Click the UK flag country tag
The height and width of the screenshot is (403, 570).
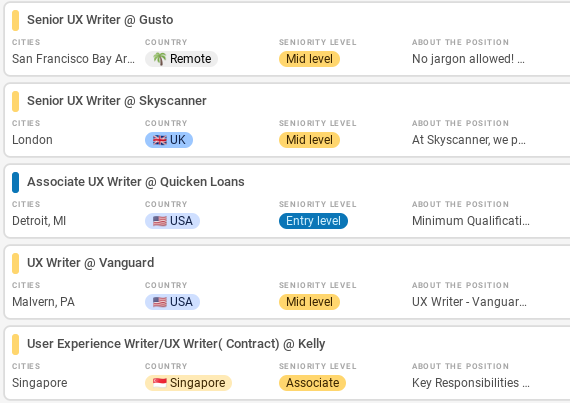(x=169, y=140)
